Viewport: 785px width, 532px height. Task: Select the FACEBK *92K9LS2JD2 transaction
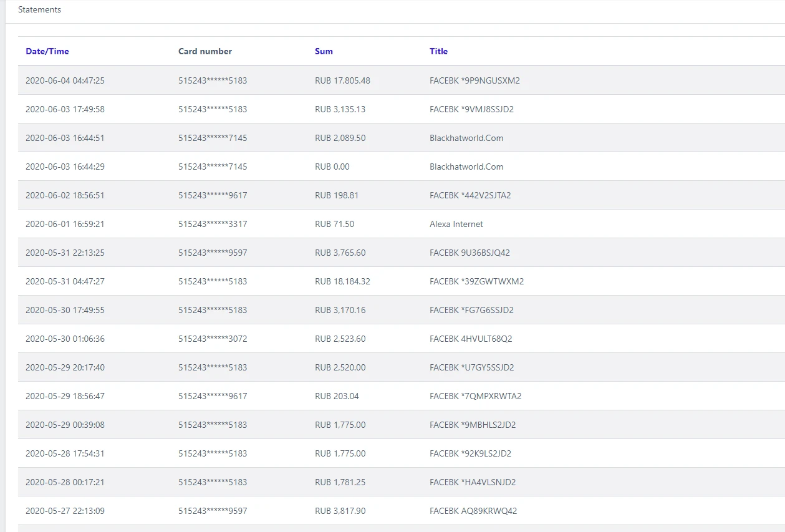402,453
